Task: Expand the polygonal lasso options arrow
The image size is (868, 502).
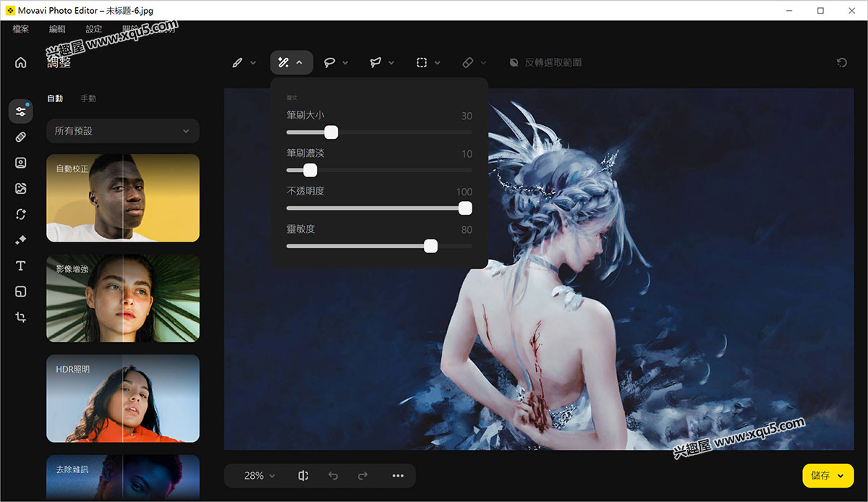Action: (x=391, y=63)
